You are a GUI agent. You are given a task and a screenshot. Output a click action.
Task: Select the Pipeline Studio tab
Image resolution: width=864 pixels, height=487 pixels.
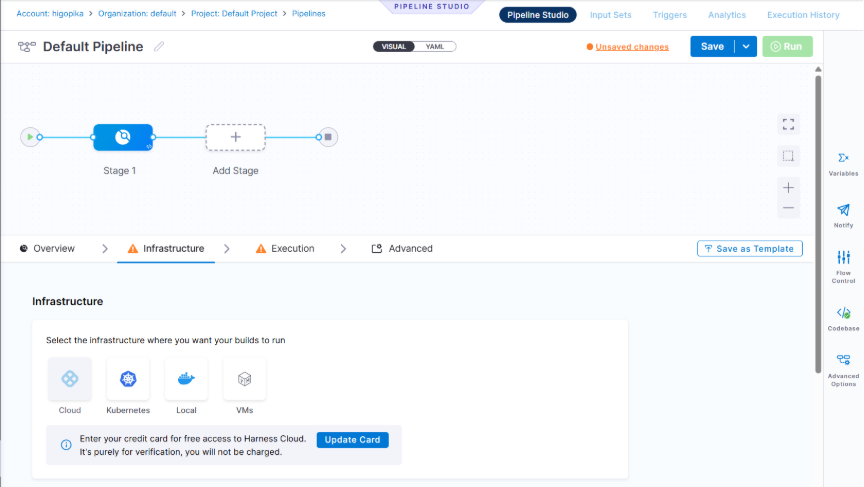(538, 15)
